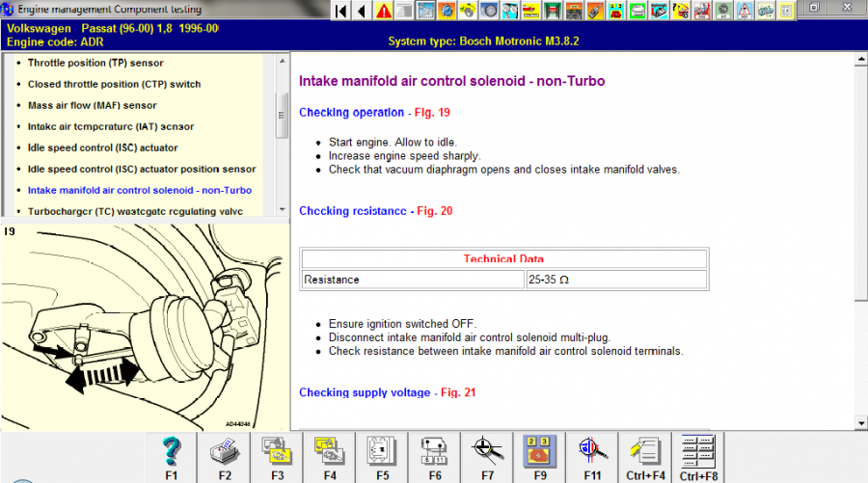This screenshot has width=868, height=483.
Task: Click the F5 component diagram icon
Action: click(x=381, y=450)
